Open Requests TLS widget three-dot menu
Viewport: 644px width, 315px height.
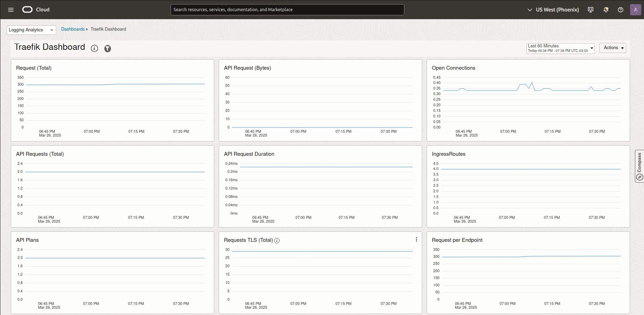(x=416, y=239)
